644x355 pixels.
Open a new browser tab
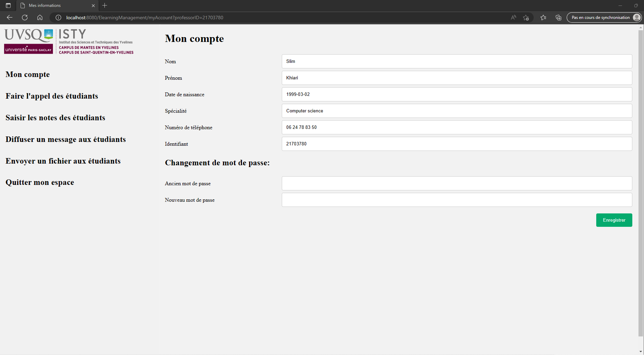105,5
